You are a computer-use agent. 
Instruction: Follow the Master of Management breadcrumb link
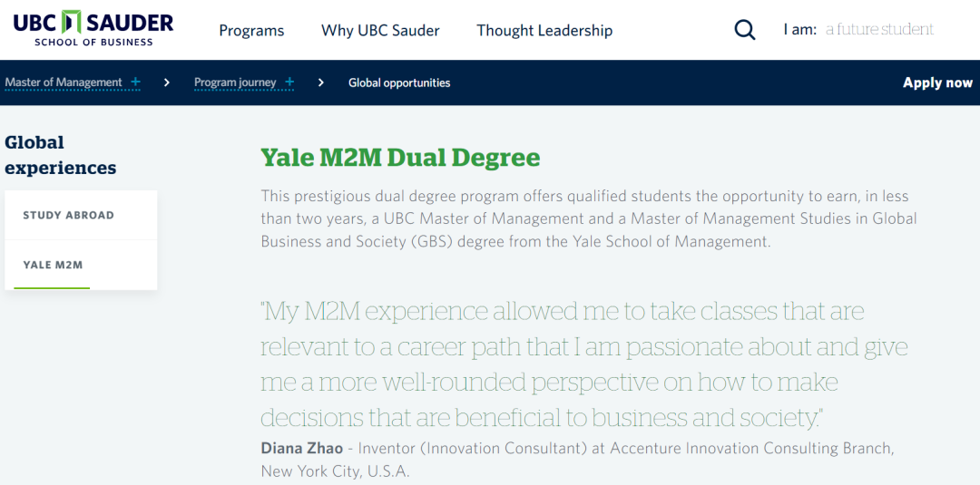pyautogui.click(x=64, y=82)
